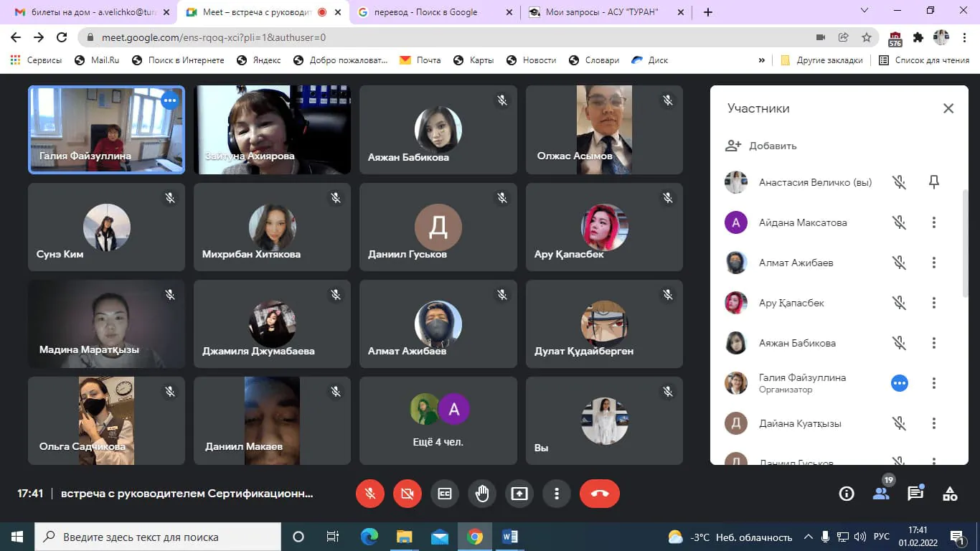Screen dimensions: 980x551
Task: Start presenting your screen
Action: pyautogui.click(x=519, y=494)
